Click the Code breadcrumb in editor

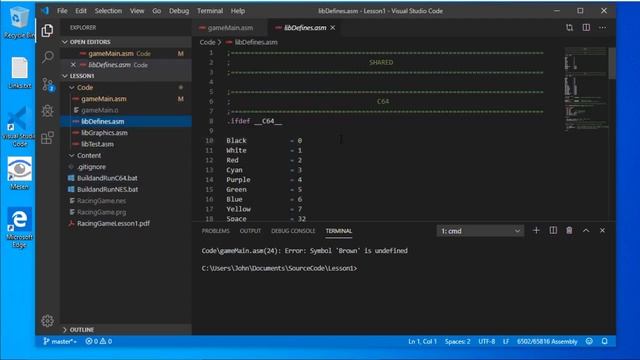coord(207,42)
